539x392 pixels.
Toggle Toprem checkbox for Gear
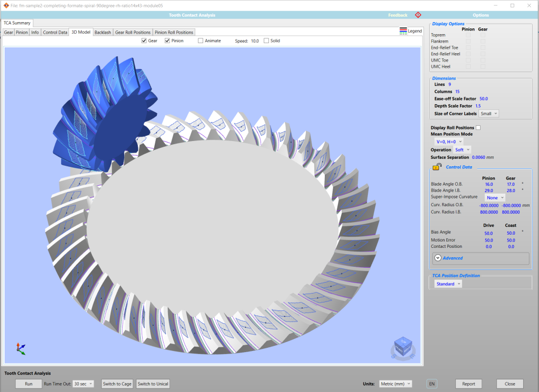click(x=483, y=35)
